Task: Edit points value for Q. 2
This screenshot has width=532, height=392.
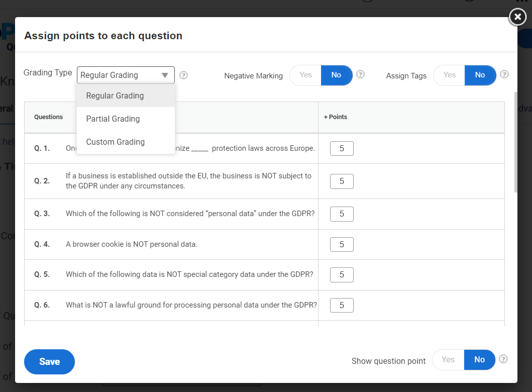Action: [342, 181]
